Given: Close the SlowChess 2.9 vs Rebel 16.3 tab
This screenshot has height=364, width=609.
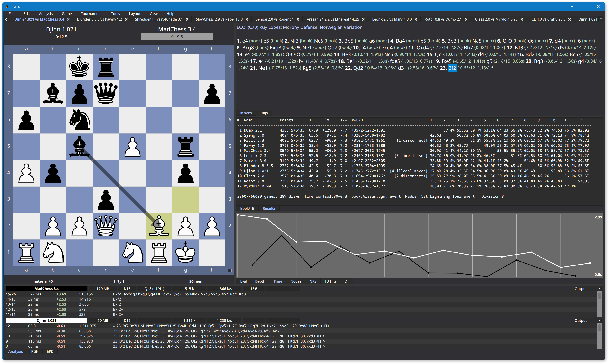Looking at the screenshot, I should (x=247, y=19).
